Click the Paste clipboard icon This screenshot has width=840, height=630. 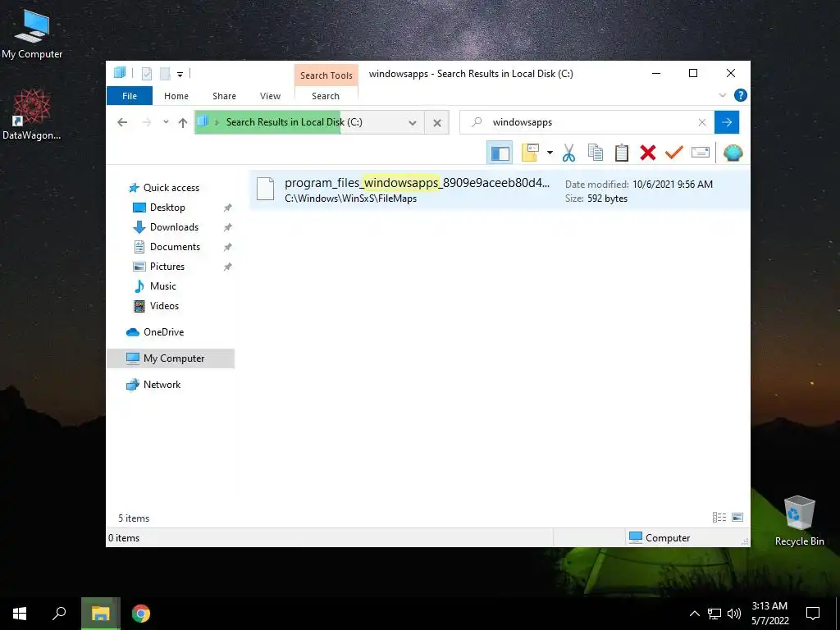point(622,153)
